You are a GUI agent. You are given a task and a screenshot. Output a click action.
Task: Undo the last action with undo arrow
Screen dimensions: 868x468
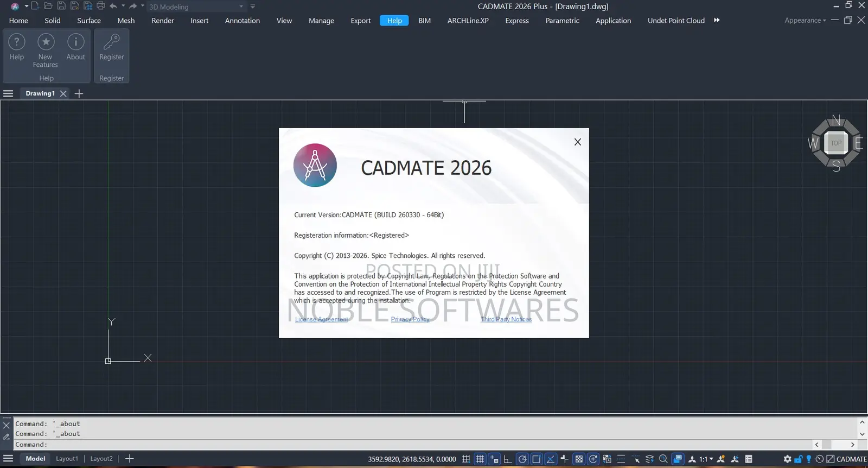[113, 6]
